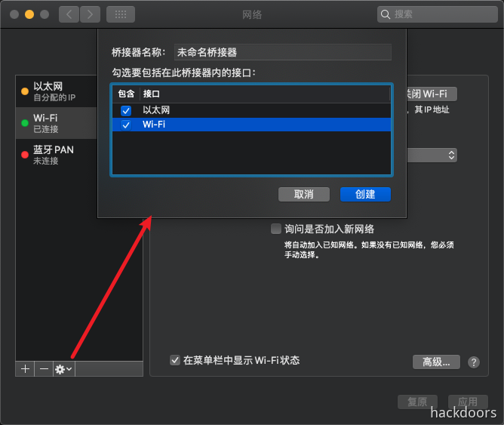Click the search magnifier icon
Viewport: 504px width, 425px height.
click(385, 14)
